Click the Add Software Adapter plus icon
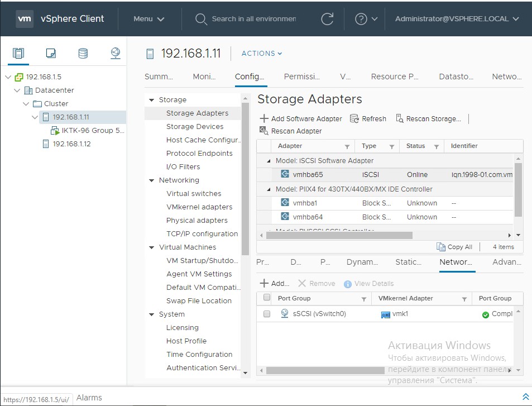Screen dimensions: 532x406 pyautogui.click(x=264, y=118)
